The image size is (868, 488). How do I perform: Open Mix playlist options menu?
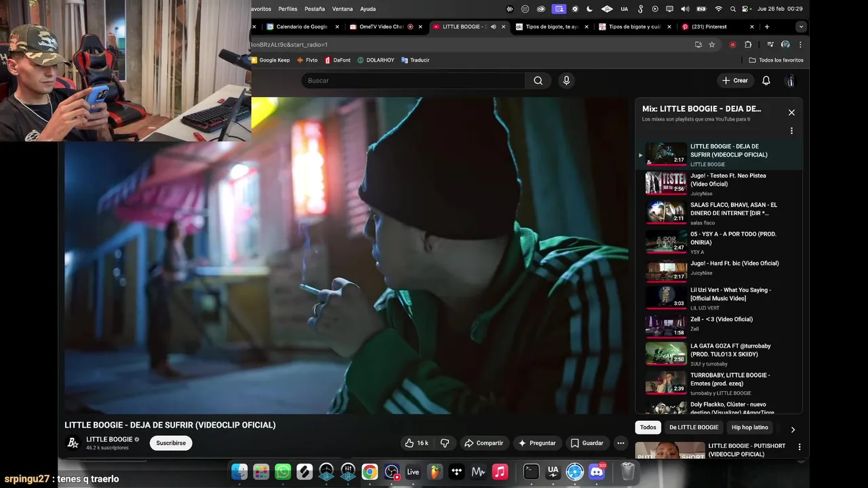(791, 131)
